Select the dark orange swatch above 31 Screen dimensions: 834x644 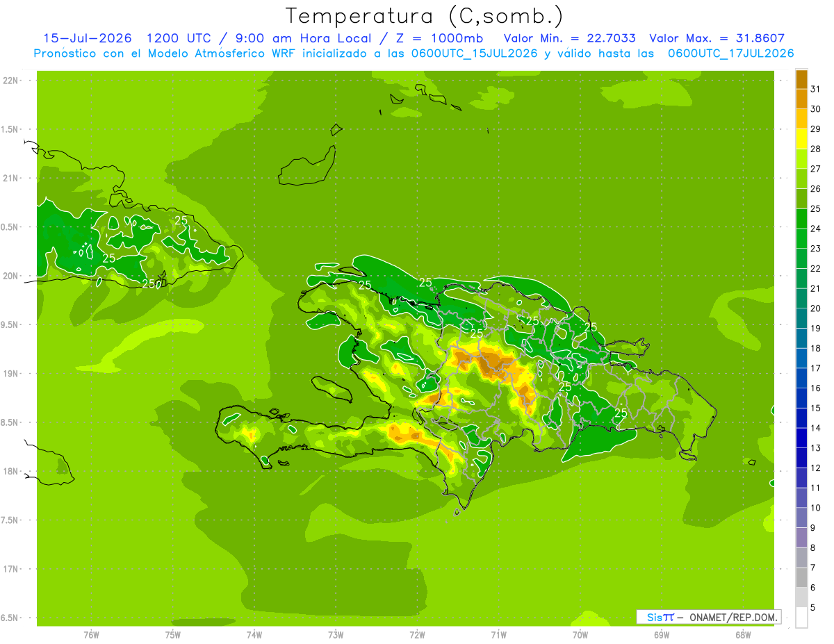pyautogui.click(x=801, y=79)
